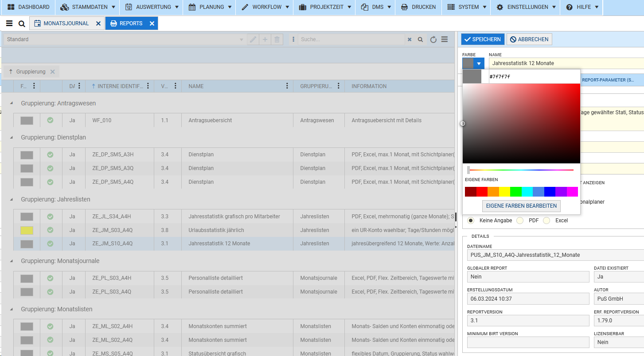Collapse the Dienstplan group
The height and width of the screenshot is (356, 644).
(11, 137)
